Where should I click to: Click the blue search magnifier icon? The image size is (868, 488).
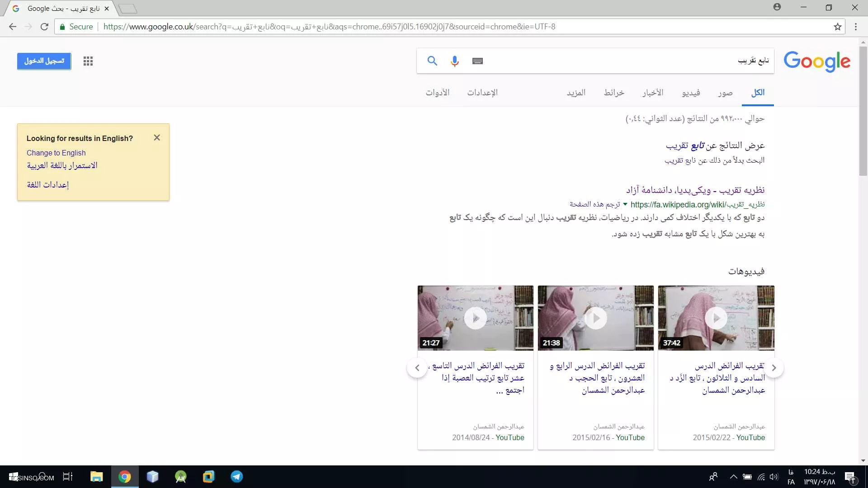coord(432,61)
